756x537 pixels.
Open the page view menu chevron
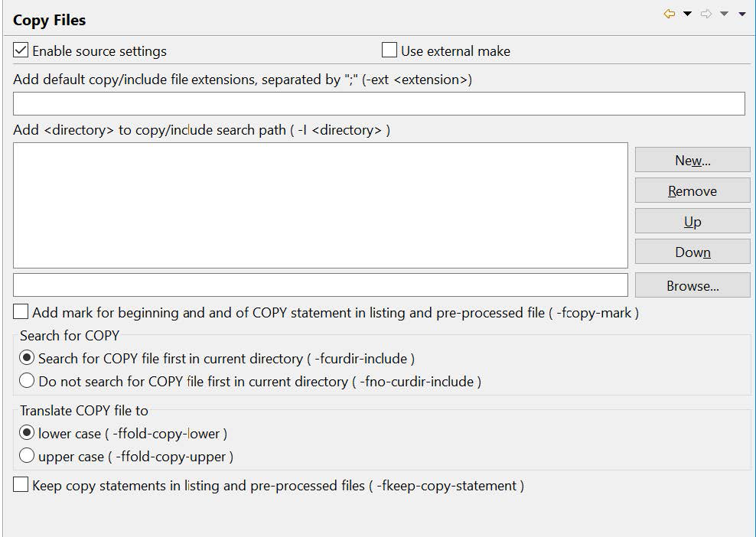(x=741, y=14)
